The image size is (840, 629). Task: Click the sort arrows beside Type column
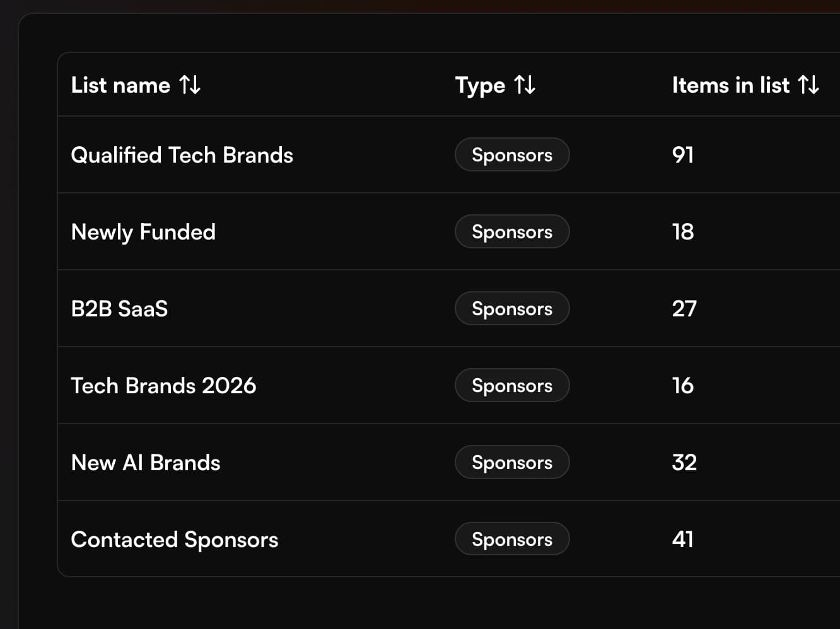[x=526, y=84]
